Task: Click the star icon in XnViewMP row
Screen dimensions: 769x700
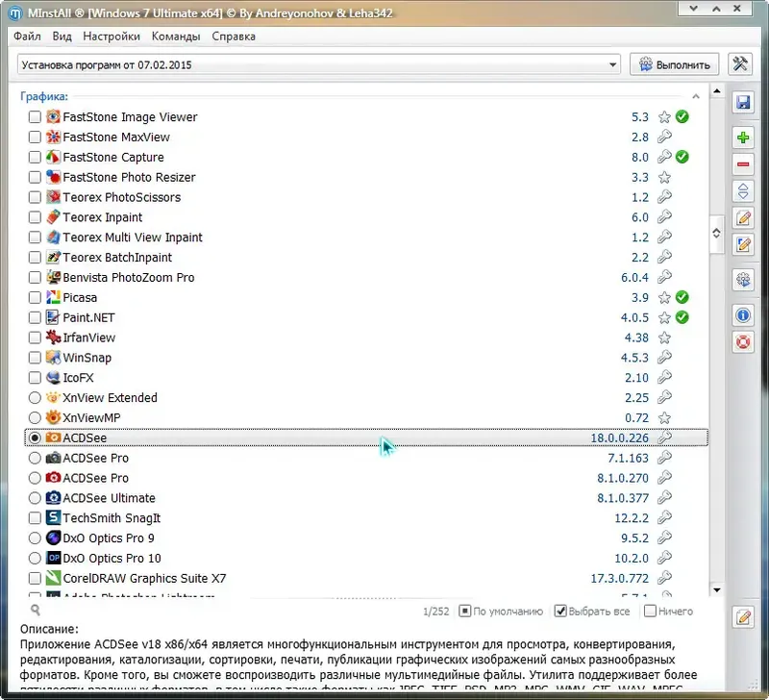Action: pos(664,418)
